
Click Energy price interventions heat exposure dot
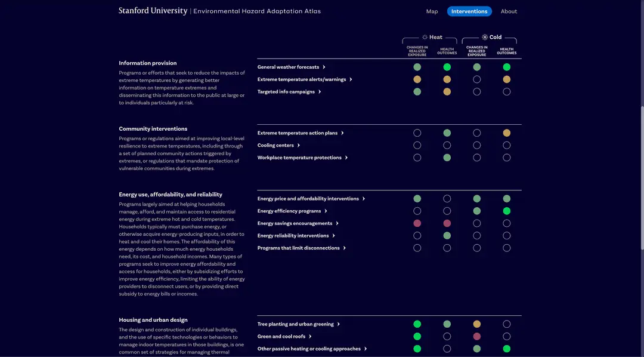[x=417, y=199]
